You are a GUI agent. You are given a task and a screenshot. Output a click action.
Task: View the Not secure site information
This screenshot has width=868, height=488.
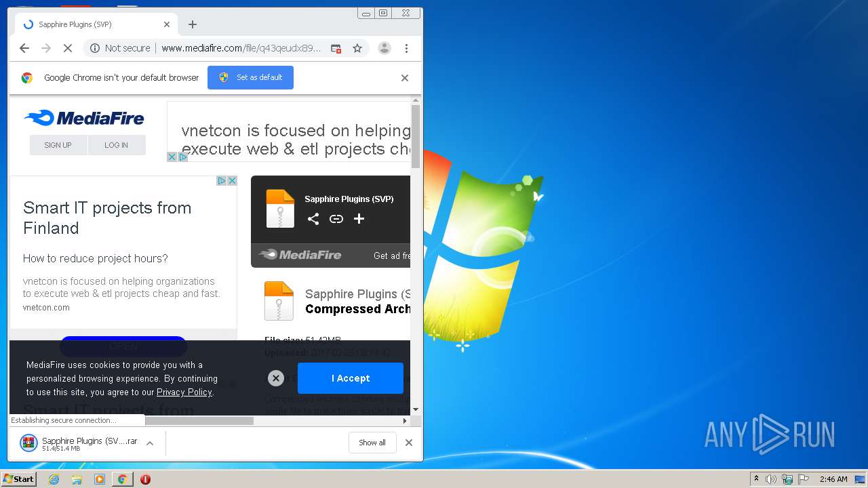coord(120,48)
